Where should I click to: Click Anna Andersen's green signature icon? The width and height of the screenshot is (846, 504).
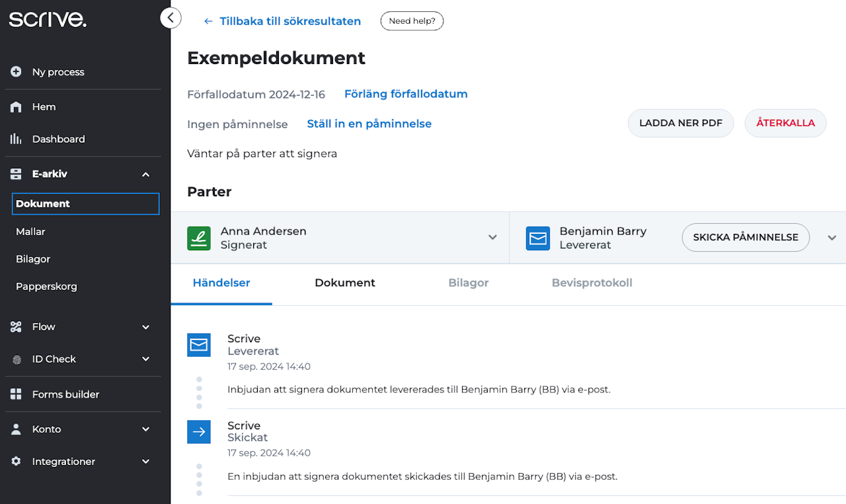[x=199, y=238]
